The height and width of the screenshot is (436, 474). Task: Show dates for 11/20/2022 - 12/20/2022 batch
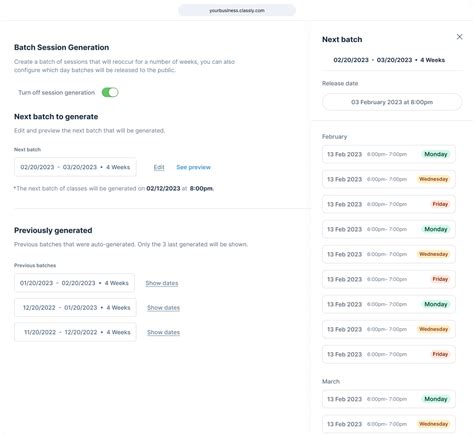pyautogui.click(x=163, y=332)
